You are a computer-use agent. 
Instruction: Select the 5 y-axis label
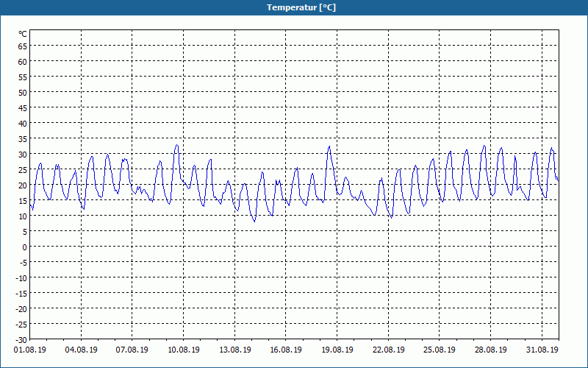point(25,232)
